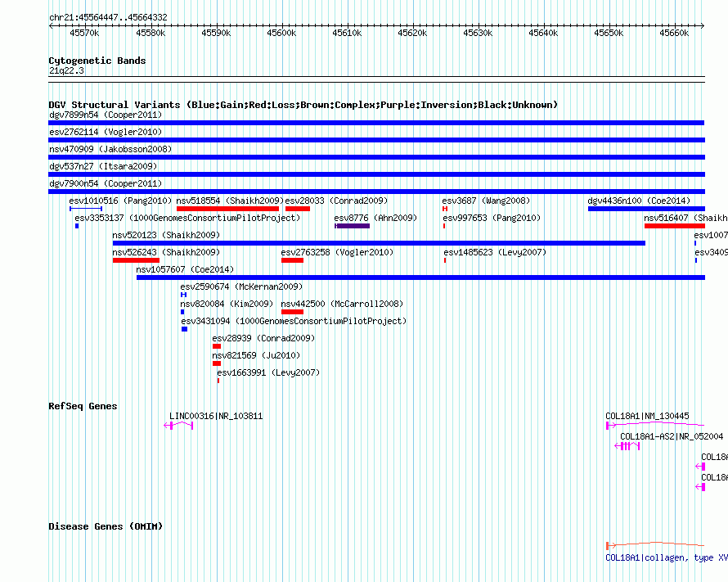Select the nsv526243 (Shaikh2009) red bar
728x582 pixels.
pyautogui.click(x=136, y=260)
